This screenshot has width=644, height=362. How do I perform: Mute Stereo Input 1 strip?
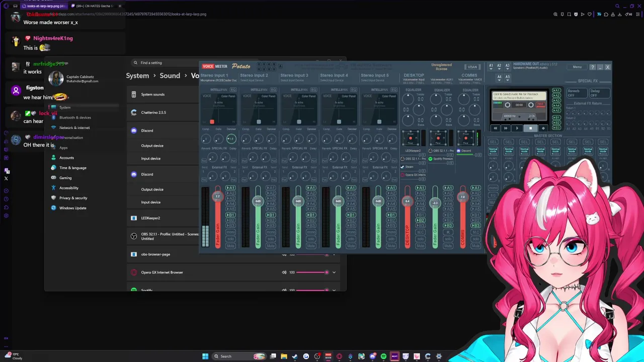click(230, 246)
